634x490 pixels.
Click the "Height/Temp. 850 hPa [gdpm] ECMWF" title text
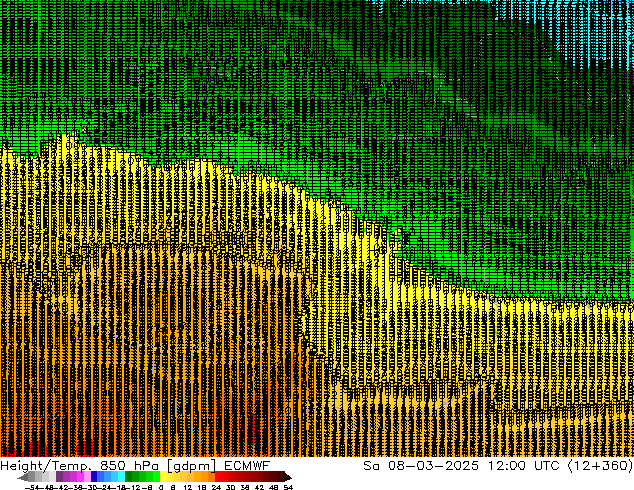pos(135,465)
